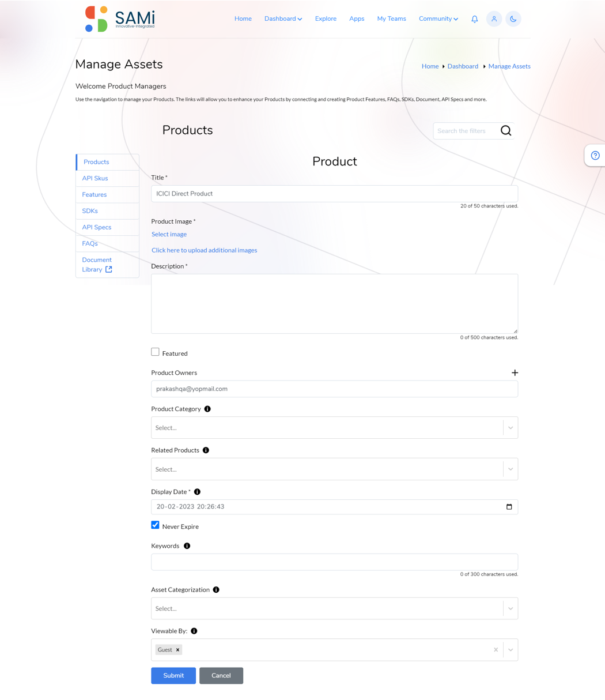Click the search magnifier icon
This screenshot has width=605, height=700.
coord(506,131)
